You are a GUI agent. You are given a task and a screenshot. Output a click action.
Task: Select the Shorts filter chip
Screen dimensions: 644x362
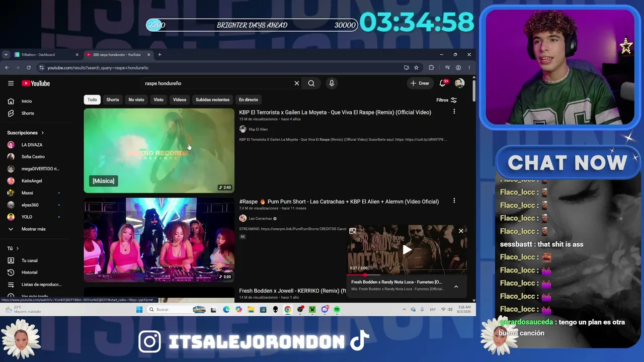[113, 100]
